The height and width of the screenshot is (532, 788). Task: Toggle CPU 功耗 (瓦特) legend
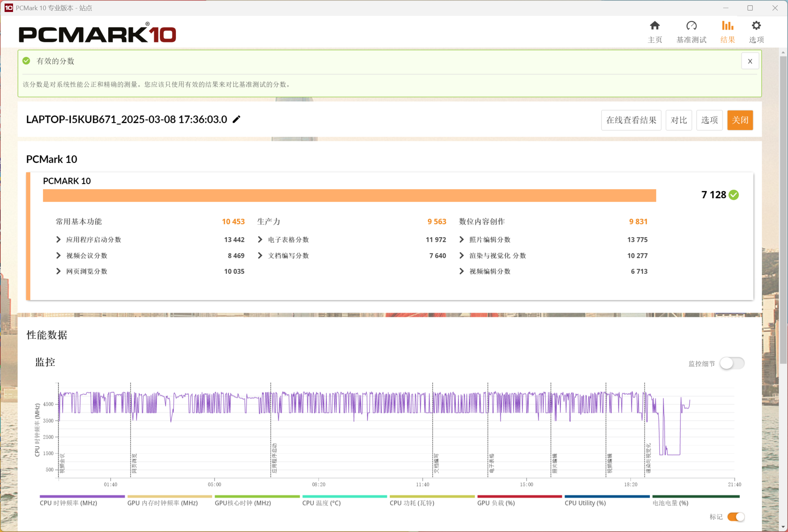tap(432, 501)
